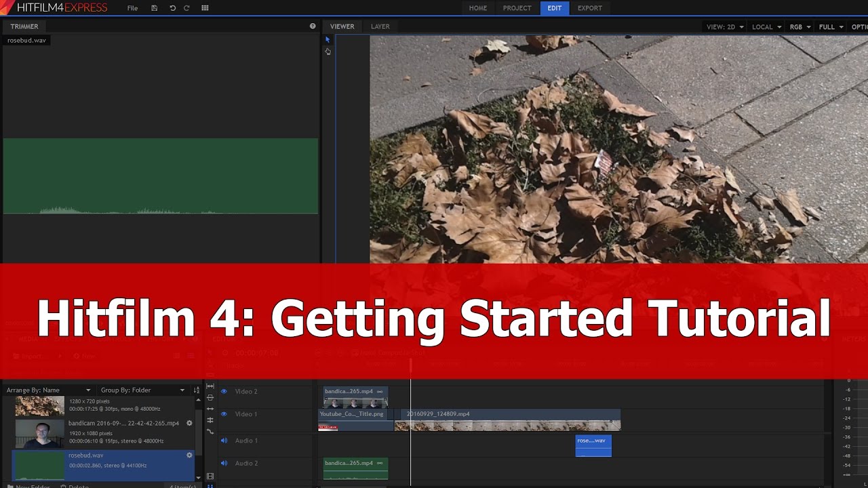Select the bandicam clip thumbnail in media
Image resolution: width=868 pixels, height=488 pixels.
[x=40, y=434]
